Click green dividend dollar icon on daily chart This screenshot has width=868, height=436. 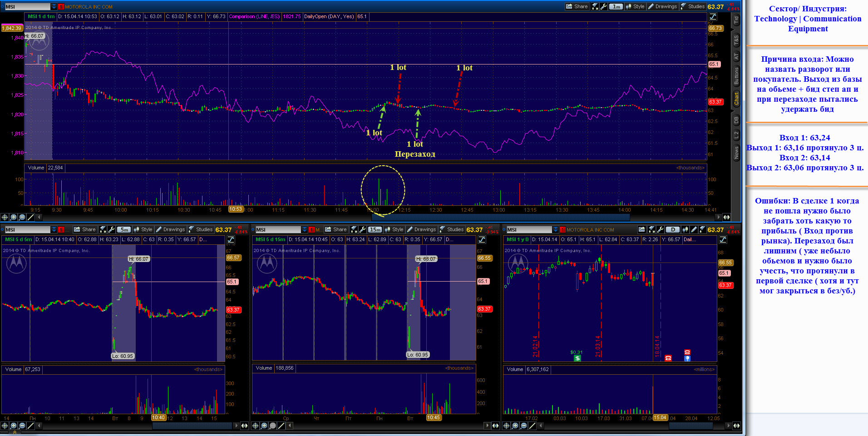577,358
